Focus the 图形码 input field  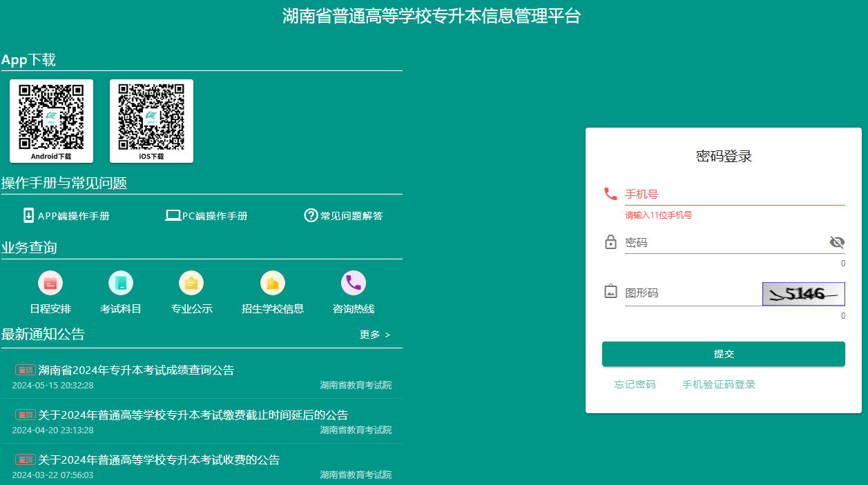click(x=693, y=293)
